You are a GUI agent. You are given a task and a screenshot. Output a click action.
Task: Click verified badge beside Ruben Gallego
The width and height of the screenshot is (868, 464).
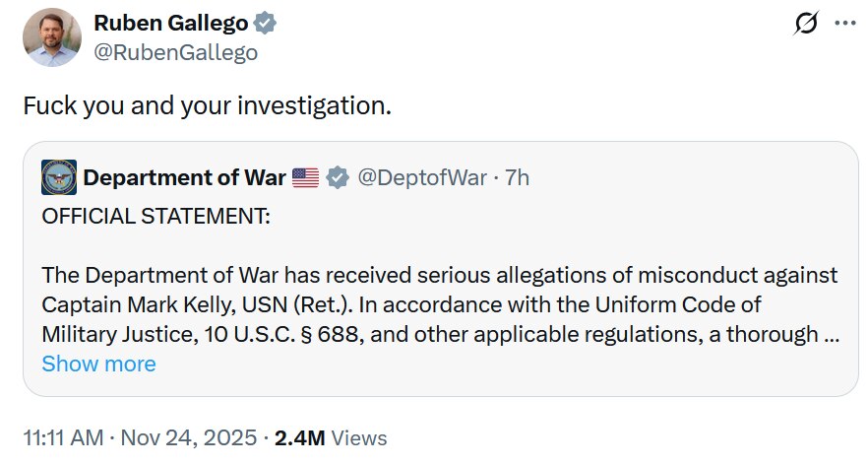click(264, 23)
